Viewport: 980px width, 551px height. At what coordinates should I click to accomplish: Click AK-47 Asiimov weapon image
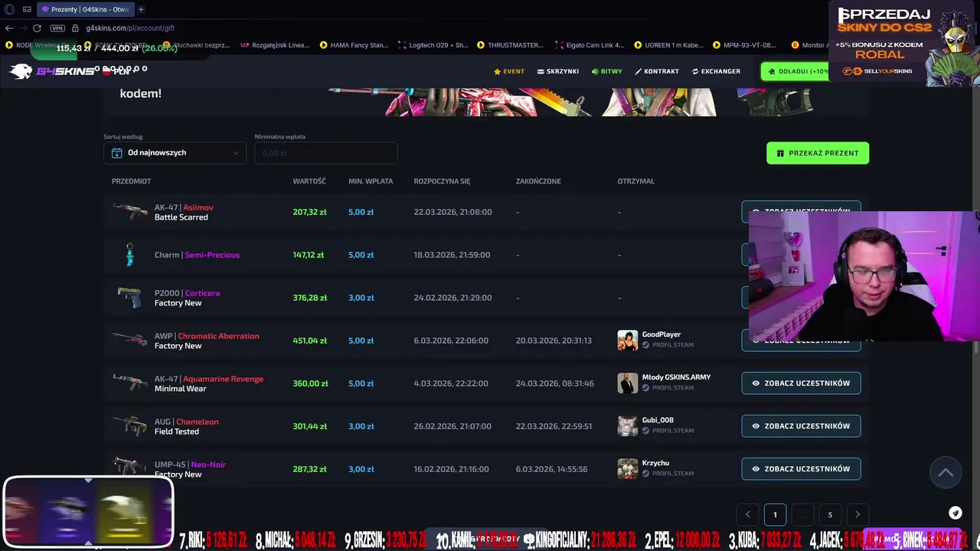129,211
